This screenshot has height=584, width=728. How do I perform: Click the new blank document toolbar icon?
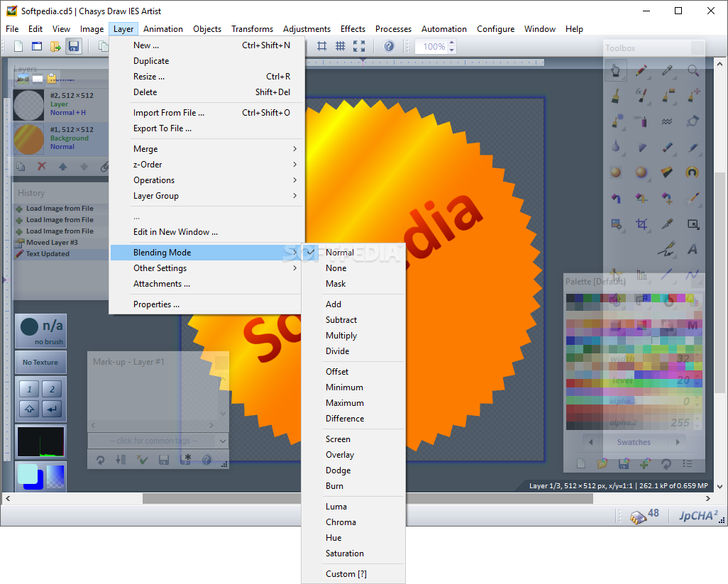(x=18, y=46)
